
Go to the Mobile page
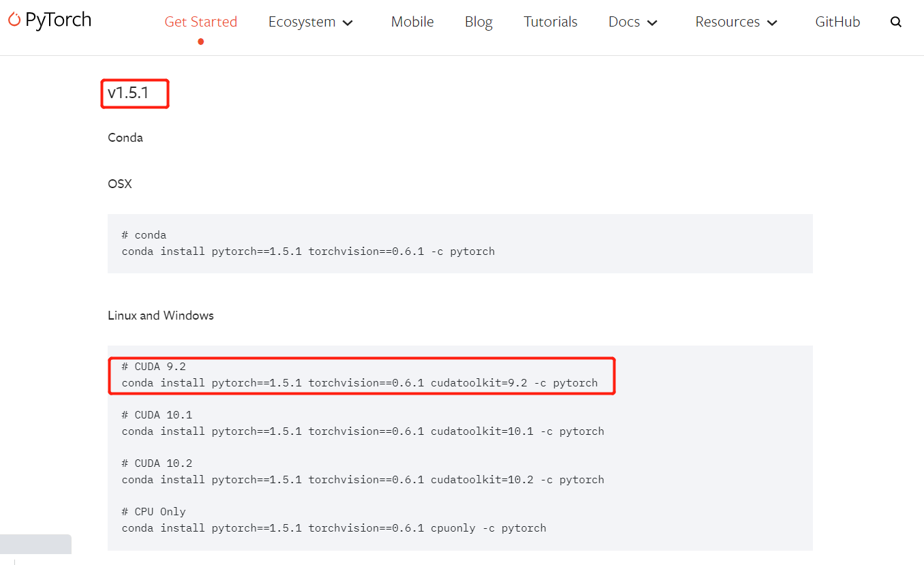pos(412,22)
